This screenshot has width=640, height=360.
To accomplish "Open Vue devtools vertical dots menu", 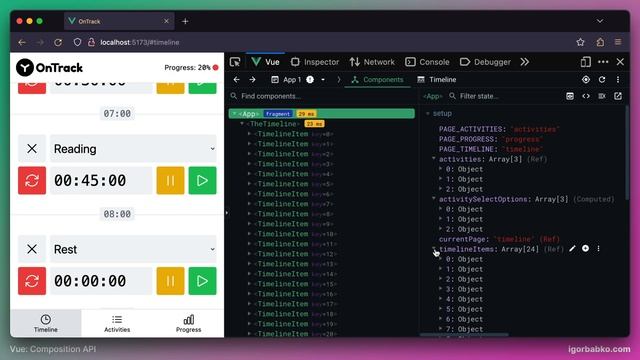I will (618, 80).
